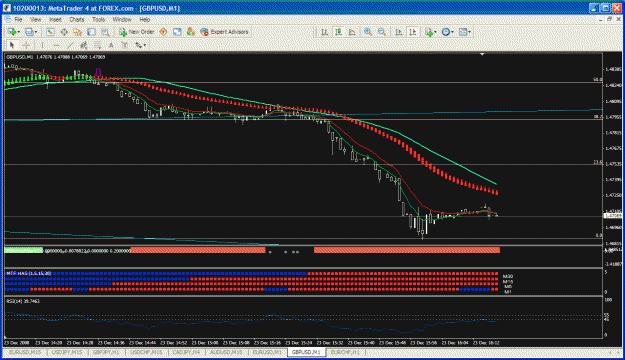Click the RSI(14) indicator label
Viewport: 625px width, 360px height.
tap(23, 301)
